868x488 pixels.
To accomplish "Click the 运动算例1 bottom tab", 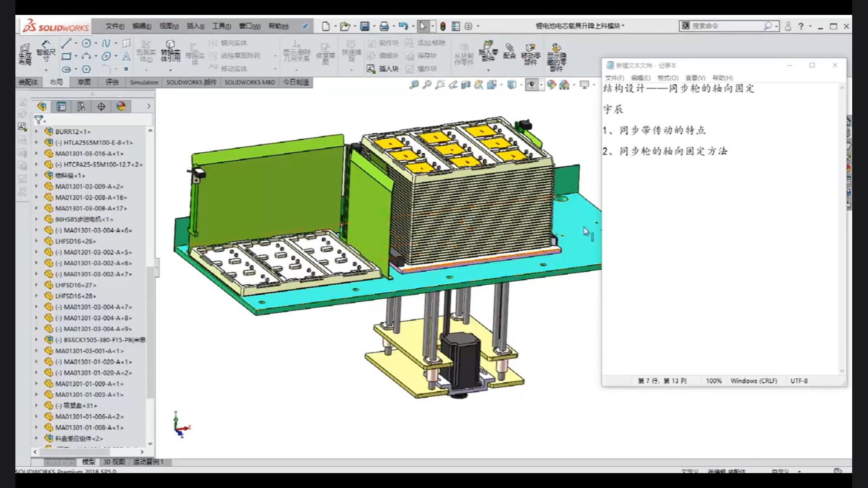I will tap(148, 462).
